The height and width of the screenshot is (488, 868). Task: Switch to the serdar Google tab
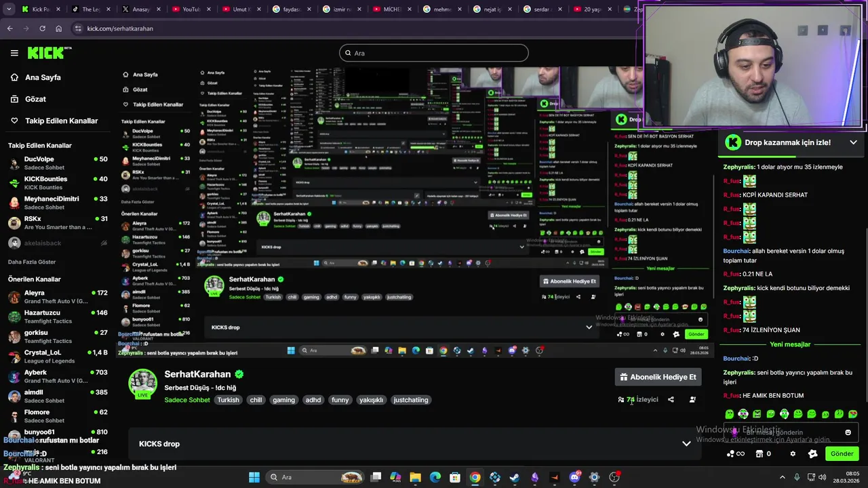(542, 9)
